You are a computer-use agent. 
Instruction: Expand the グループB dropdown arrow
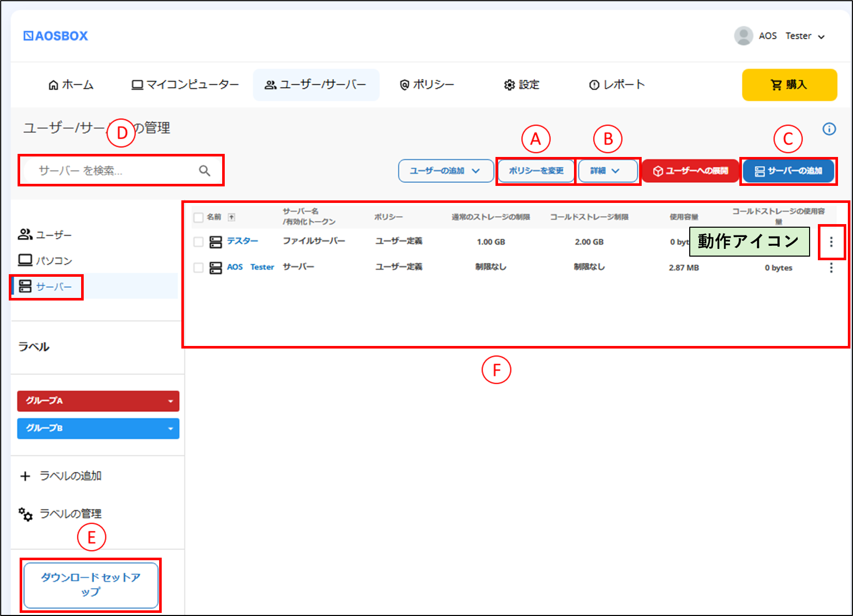point(170,429)
